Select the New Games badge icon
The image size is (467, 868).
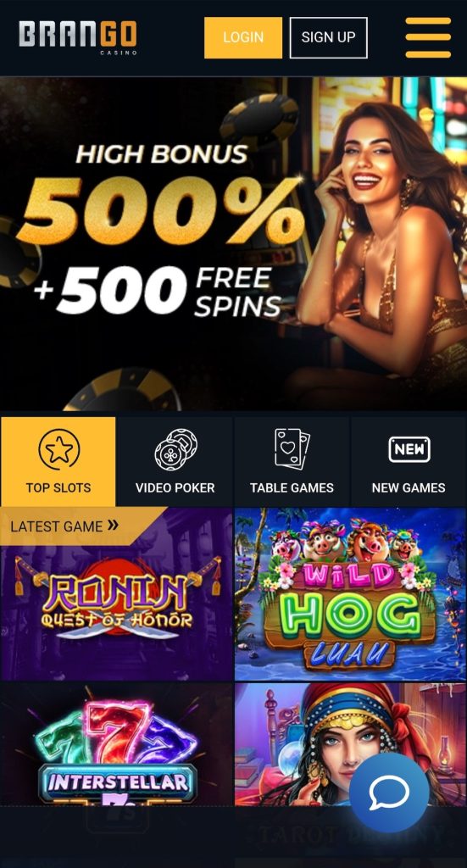tap(409, 449)
